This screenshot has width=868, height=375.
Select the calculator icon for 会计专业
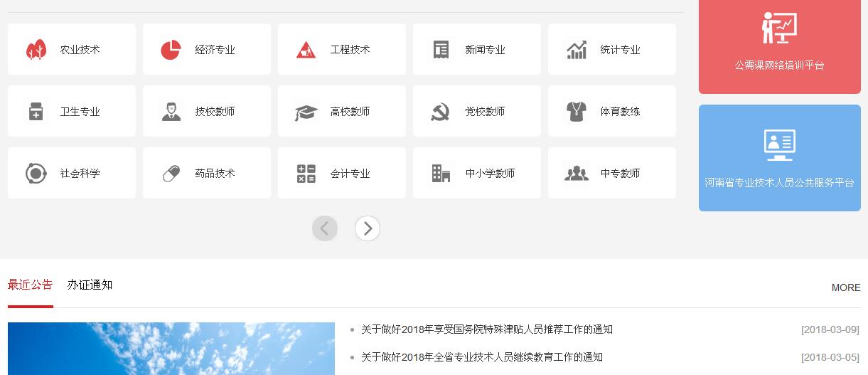tap(306, 174)
